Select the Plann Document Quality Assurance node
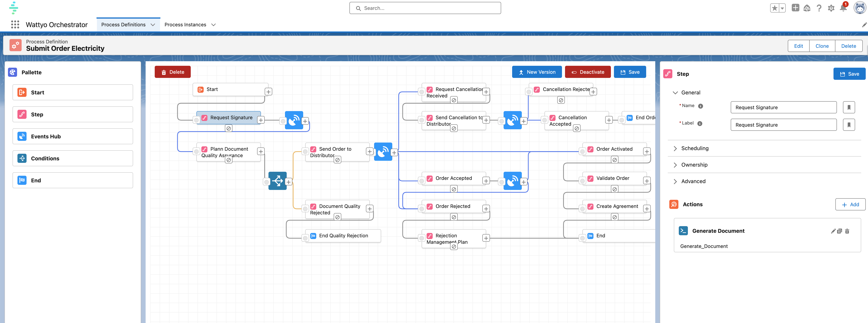868x323 pixels. [x=228, y=152]
